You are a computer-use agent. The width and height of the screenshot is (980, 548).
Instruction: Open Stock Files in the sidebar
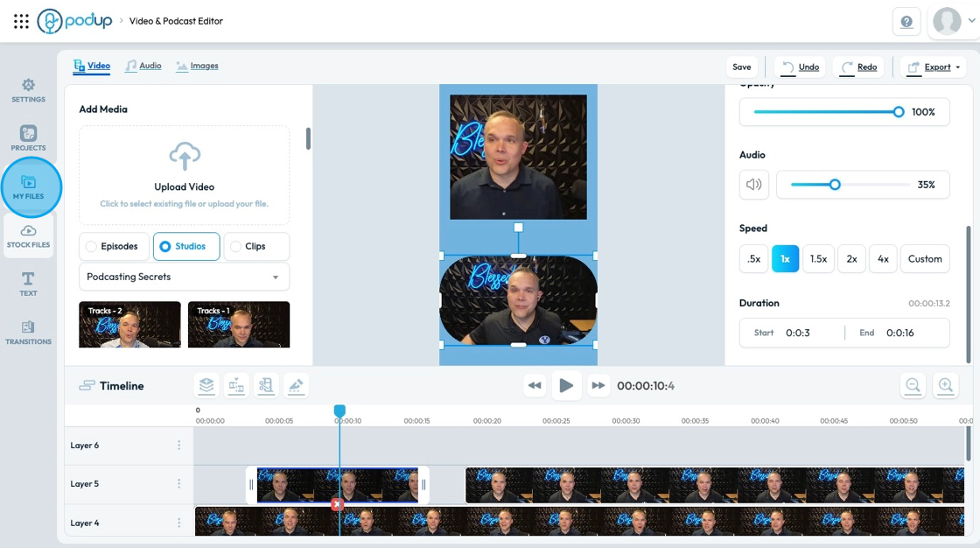coord(28,236)
